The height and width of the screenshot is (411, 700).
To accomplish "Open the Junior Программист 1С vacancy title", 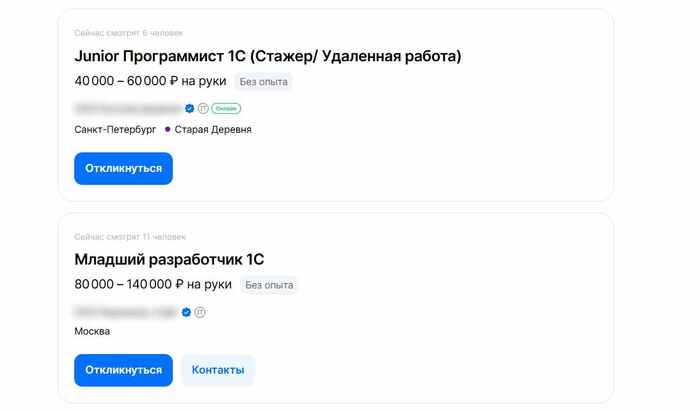I will click(x=267, y=56).
